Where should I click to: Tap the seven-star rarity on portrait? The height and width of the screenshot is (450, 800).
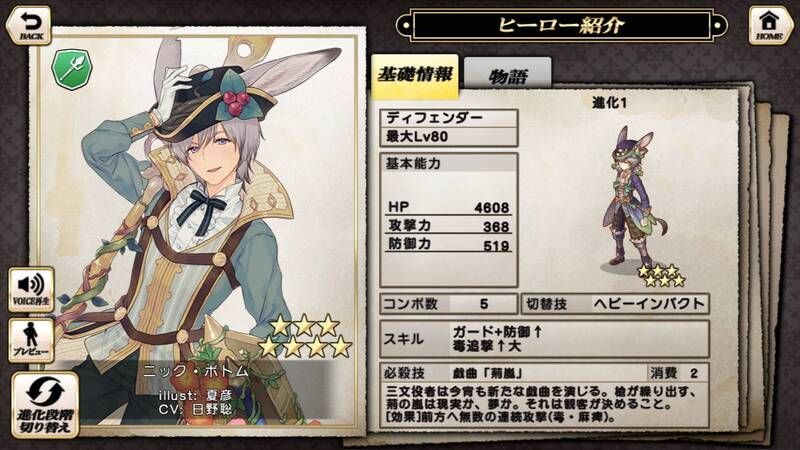point(305,336)
